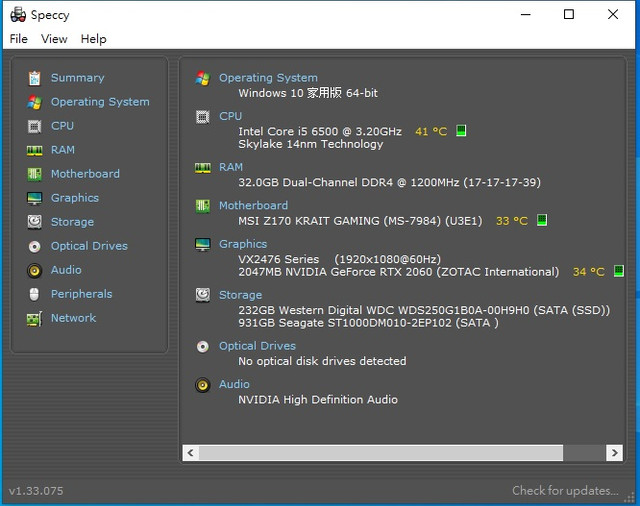Viewport: 640px width, 506px height.
Task: Click the RAM stick icon in sidebar
Action: click(x=34, y=151)
